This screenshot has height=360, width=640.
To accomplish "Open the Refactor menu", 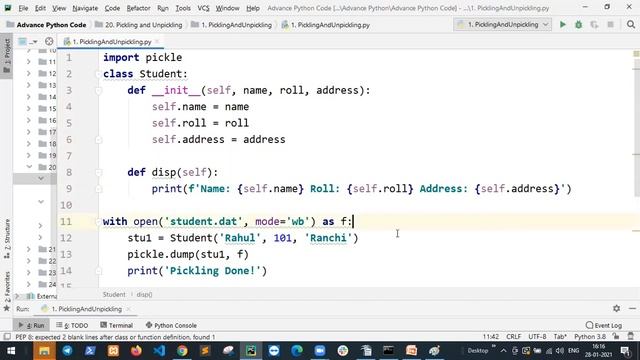I will [138, 8].
